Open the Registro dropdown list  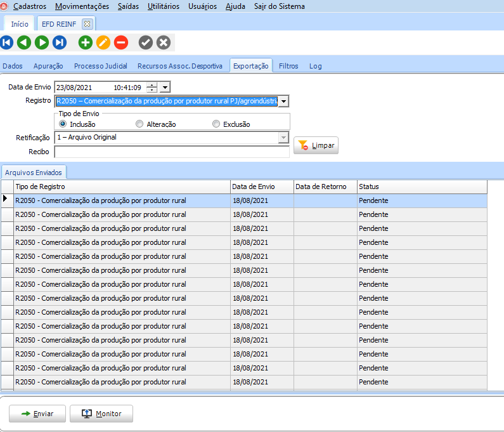click(283, 101)
